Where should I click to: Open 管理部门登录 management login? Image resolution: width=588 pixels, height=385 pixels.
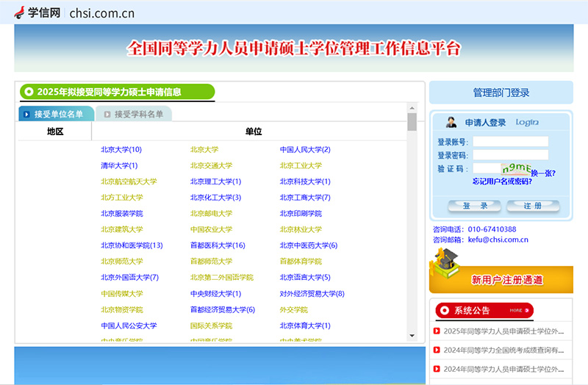pyautogui.click(x=501, y=93)
